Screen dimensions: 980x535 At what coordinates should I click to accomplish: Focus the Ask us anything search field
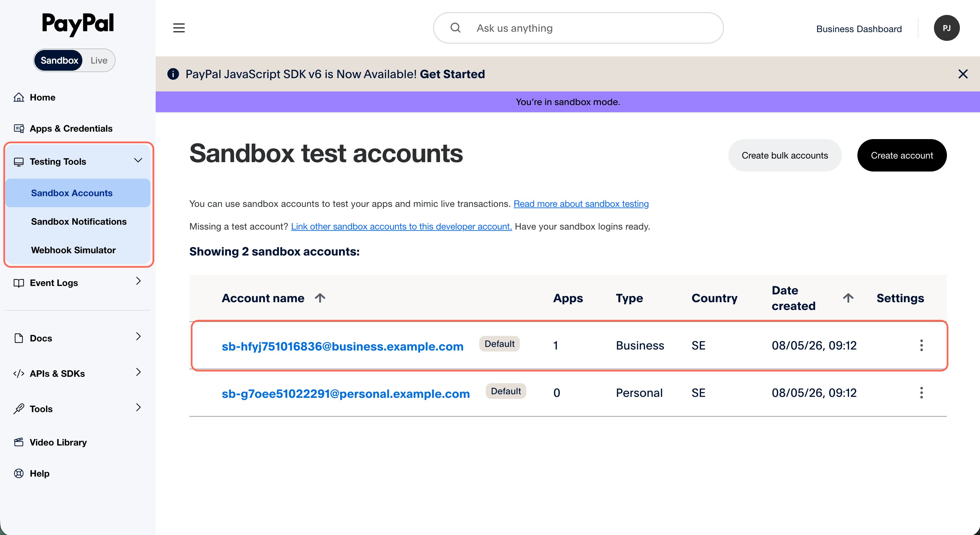578,28
